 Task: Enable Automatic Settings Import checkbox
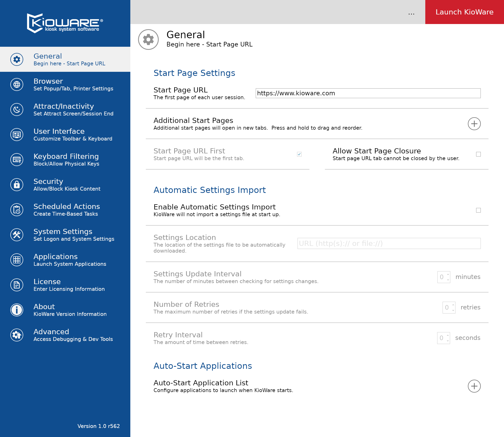(x=478, y=210)
